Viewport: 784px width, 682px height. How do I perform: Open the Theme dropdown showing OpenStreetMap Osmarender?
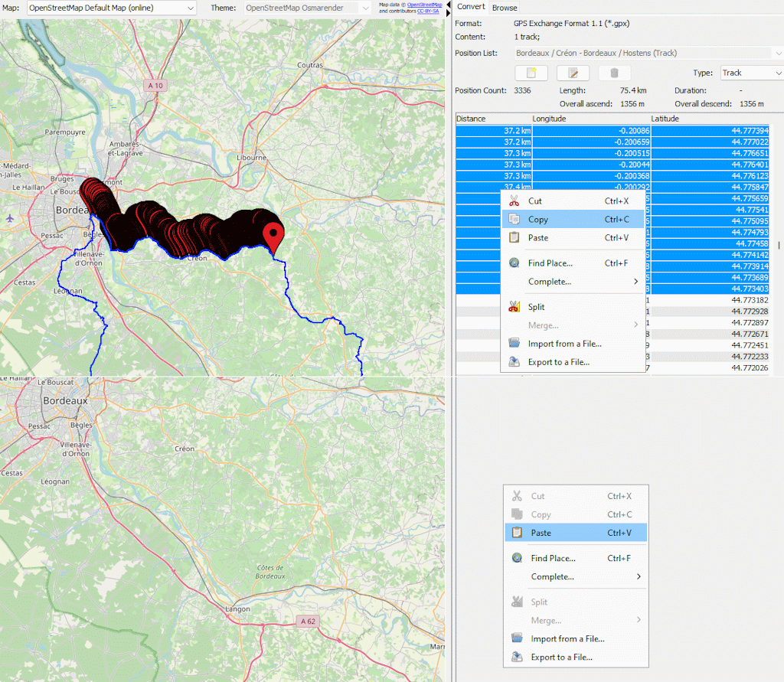[x=308, y=8]
